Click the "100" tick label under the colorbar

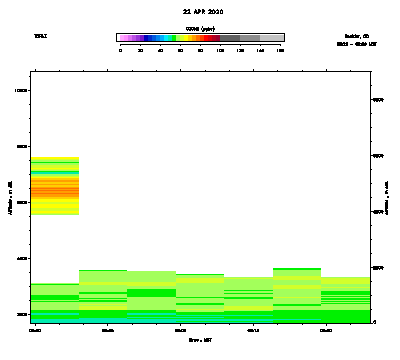pos(220,50)
